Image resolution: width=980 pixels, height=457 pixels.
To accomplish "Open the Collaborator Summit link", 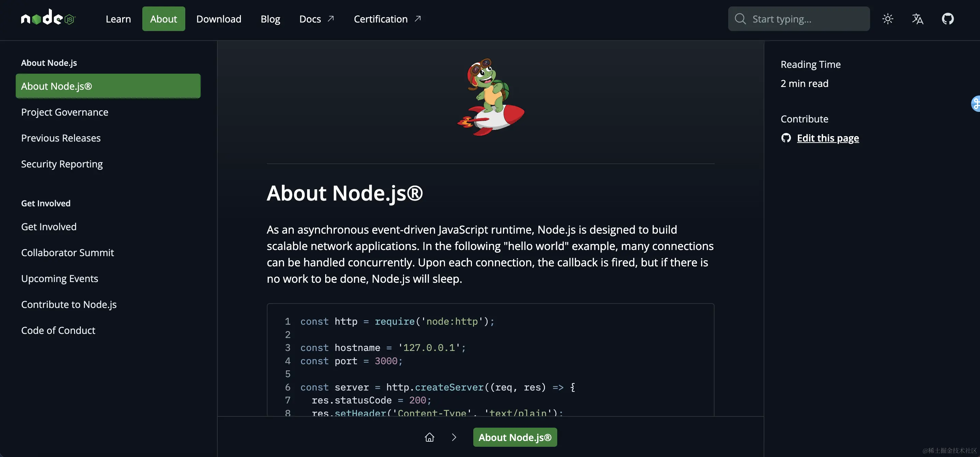I will 67,252.
